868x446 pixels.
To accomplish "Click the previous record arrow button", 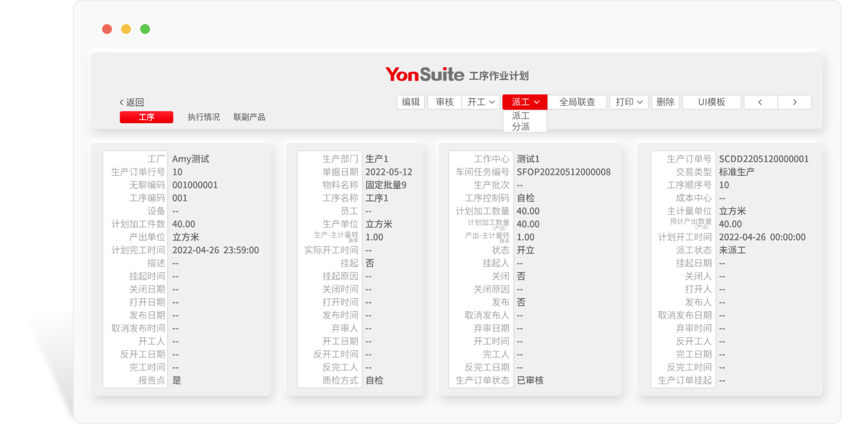I will 760,102.
